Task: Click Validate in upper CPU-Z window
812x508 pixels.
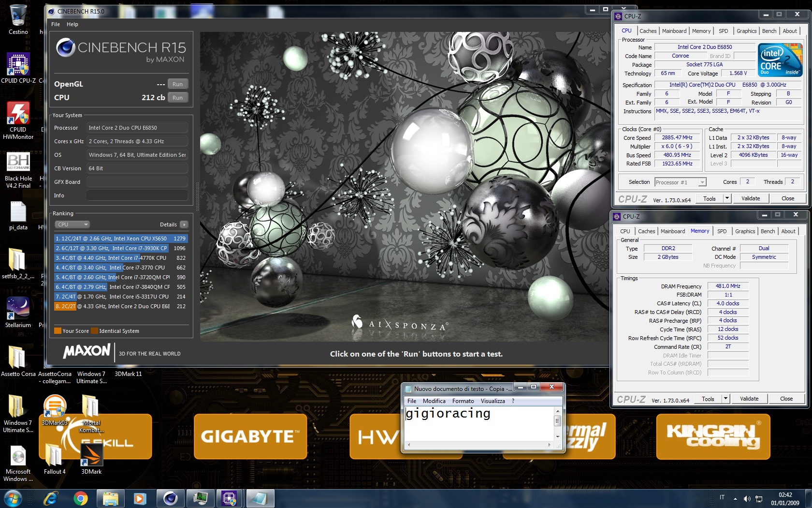Action: [751, 199]
